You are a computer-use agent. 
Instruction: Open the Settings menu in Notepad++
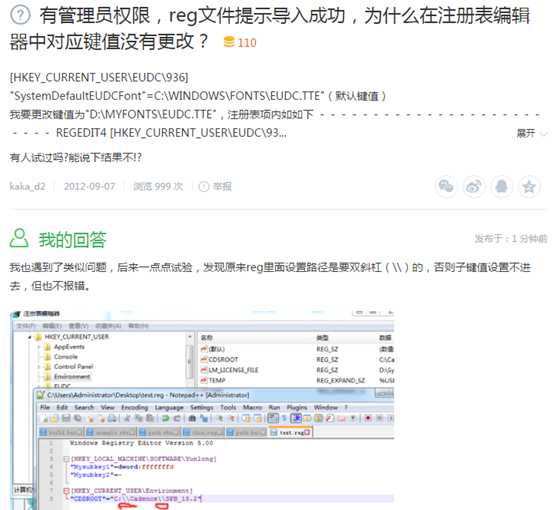202,408
